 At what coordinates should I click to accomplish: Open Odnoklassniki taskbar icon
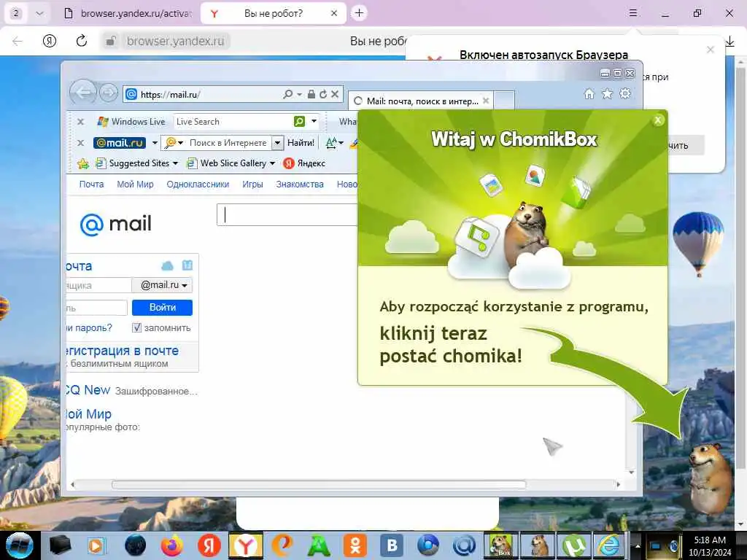point(355,545)
